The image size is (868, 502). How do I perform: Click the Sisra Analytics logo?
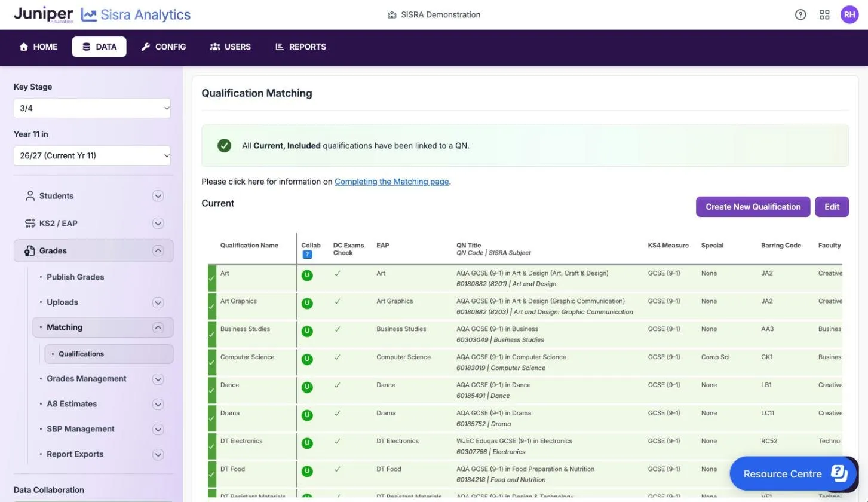(x=136, y=15)
